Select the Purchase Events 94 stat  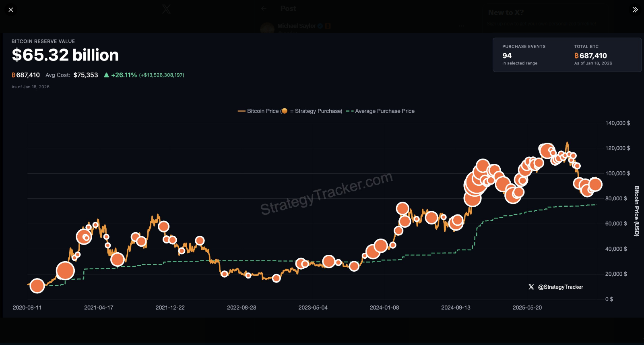click(x=507, y=56)
